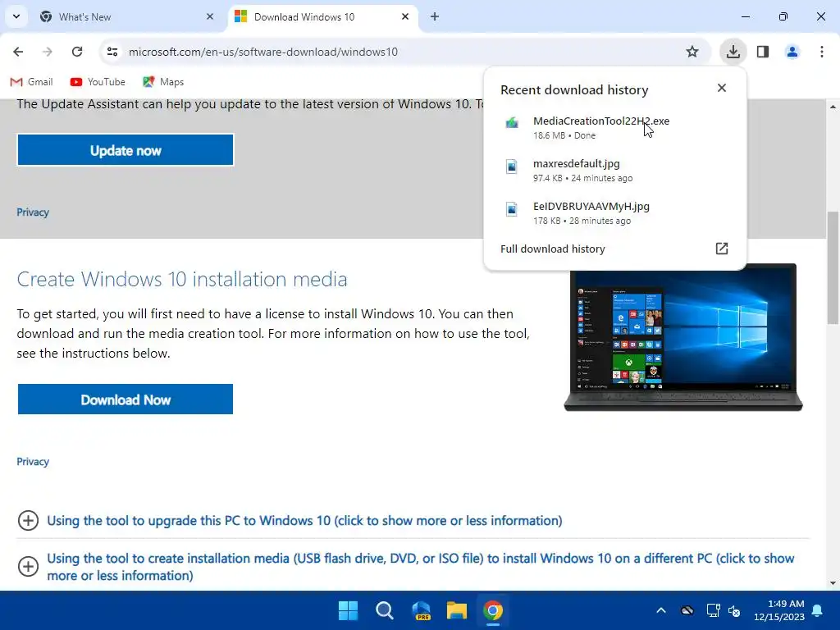Open full download history external-link icon
Screen dimensions: 840x630
pos(722,249)
